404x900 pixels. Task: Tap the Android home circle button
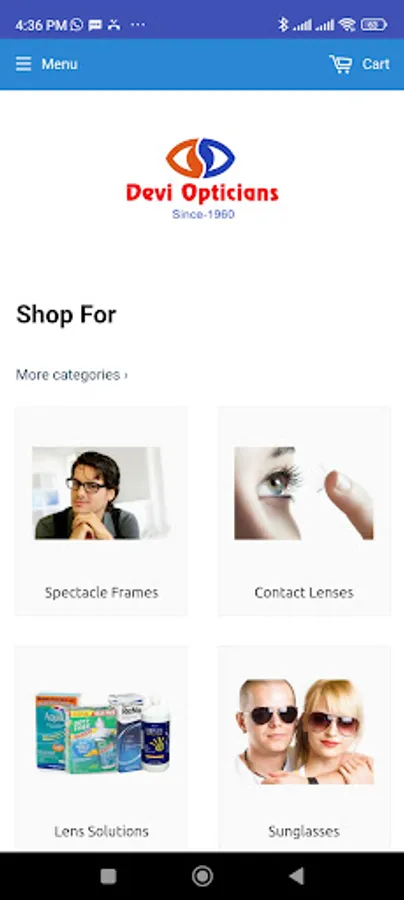point(202,876)
